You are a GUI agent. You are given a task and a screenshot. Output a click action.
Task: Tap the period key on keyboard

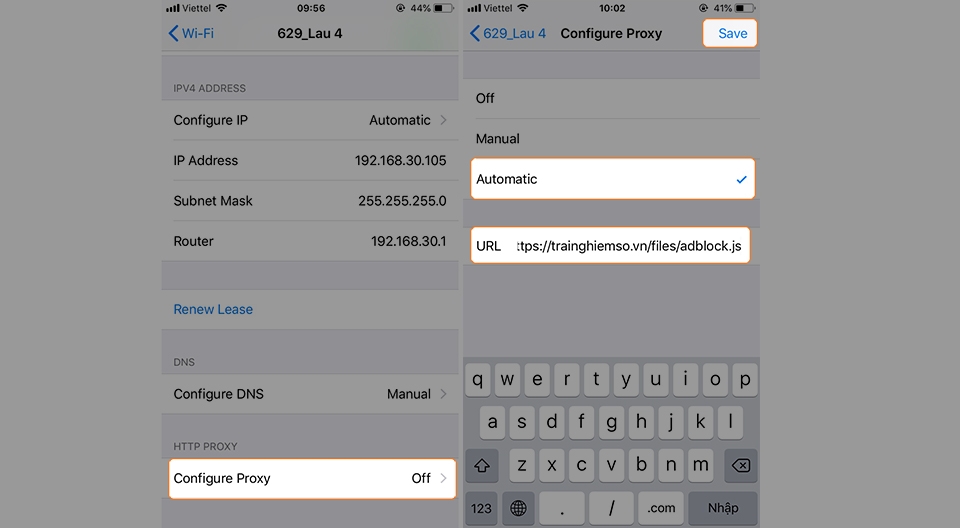[562, 508]
